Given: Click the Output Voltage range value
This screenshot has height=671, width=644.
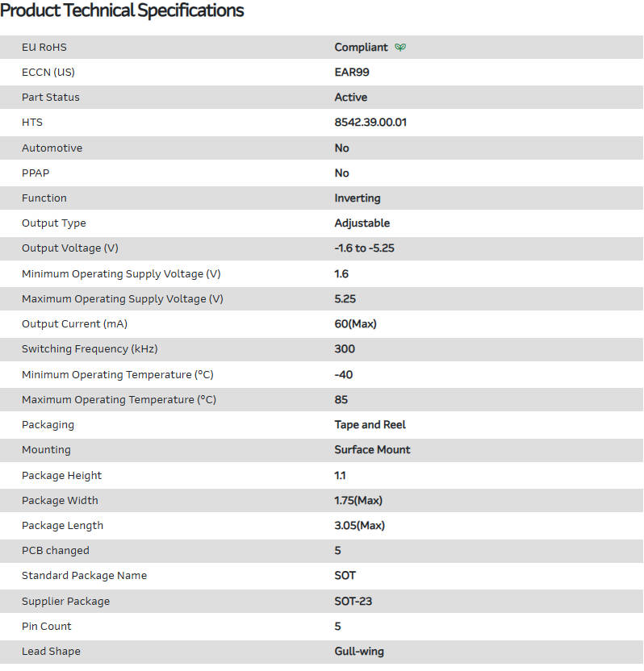Looking at the screenshot, I should click(x=364, y=248).
